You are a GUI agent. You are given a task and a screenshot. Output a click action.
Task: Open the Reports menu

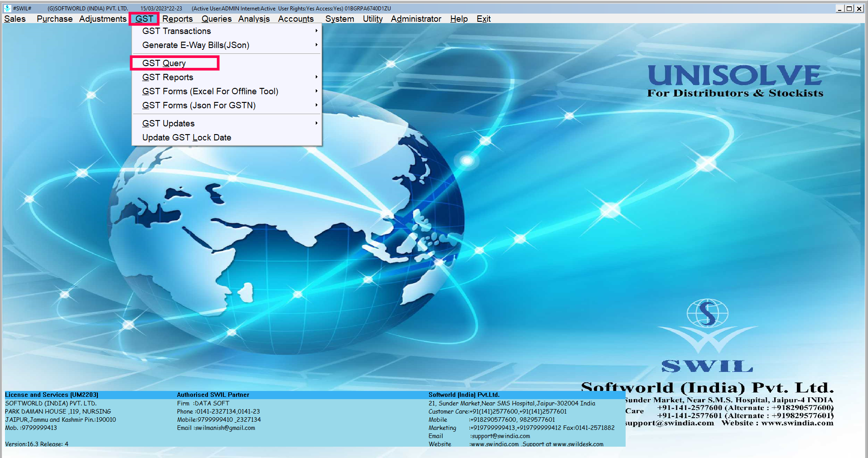[x=178, y=19]
